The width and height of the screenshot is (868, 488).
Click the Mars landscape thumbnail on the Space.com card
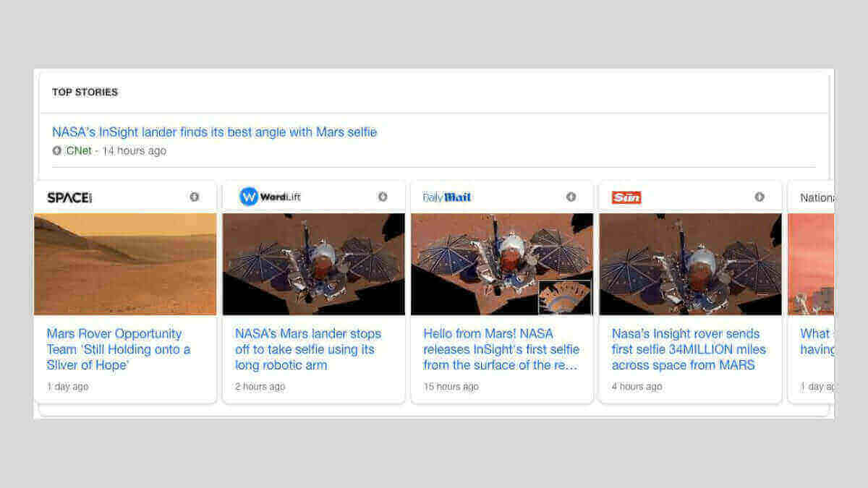click(125, 264)
